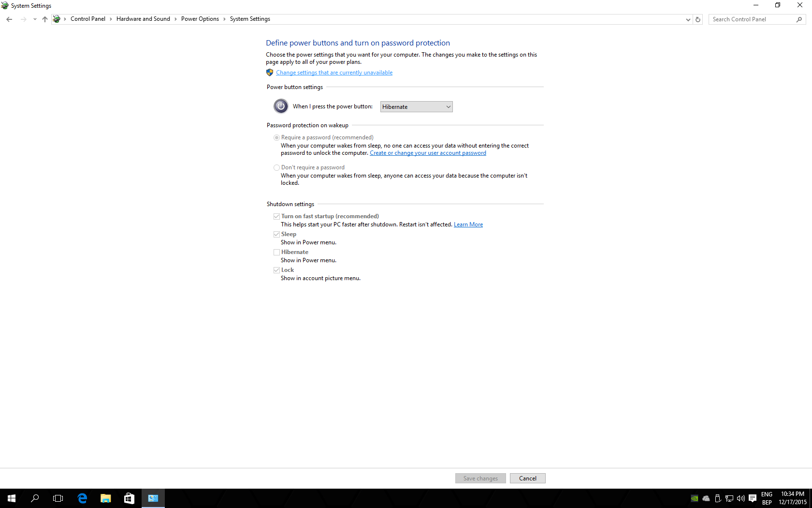Click the power button icon
This screenshot has height=508, width=812.
[281, 106]
